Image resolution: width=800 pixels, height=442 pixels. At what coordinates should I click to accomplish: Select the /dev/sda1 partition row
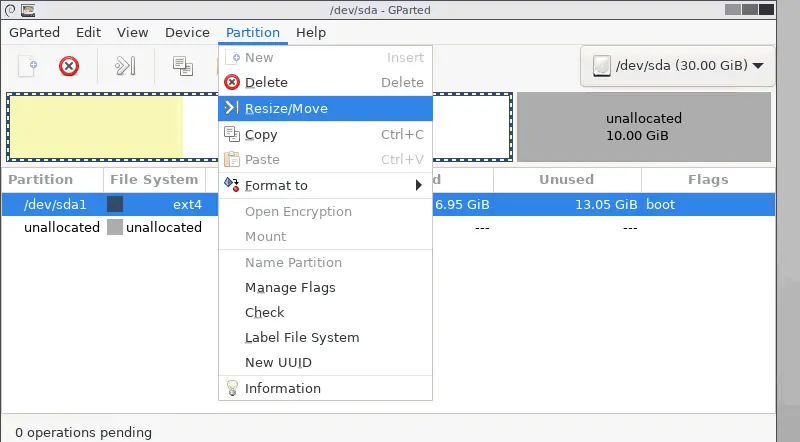(388, 204)
